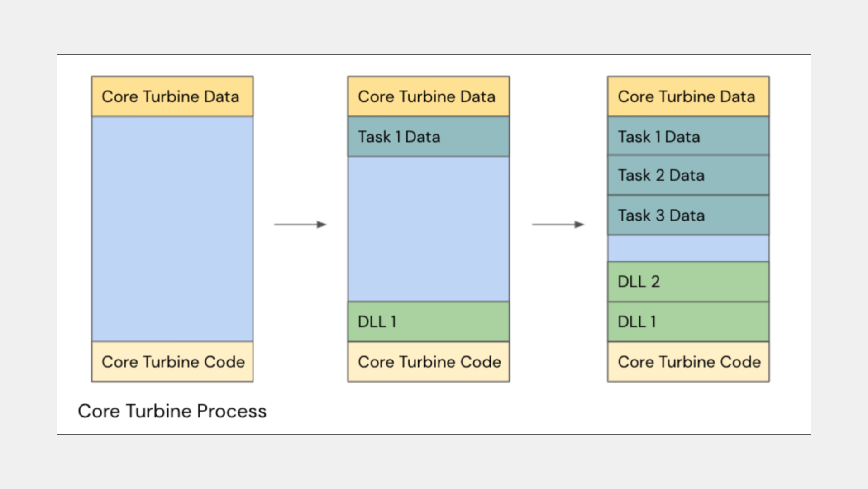Click 'DLL 1' block in middle diagram
The image size is (868, 489).
428,321
